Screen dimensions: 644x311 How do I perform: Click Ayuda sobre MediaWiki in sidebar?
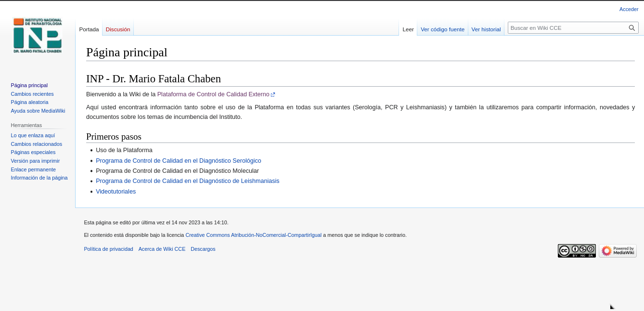[x=38, y=111]
